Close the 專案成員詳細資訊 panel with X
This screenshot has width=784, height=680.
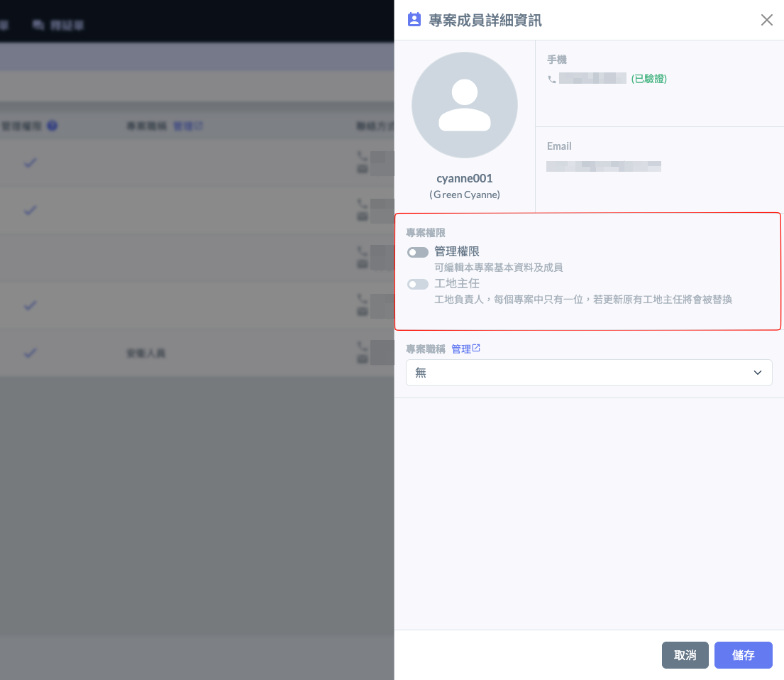[x=767, y=20]
